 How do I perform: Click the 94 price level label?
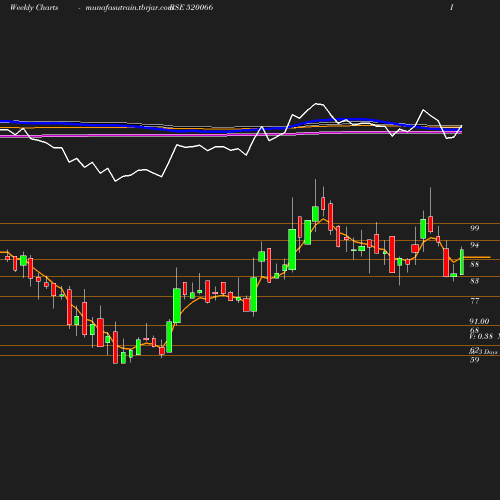[x=474, y=245]
